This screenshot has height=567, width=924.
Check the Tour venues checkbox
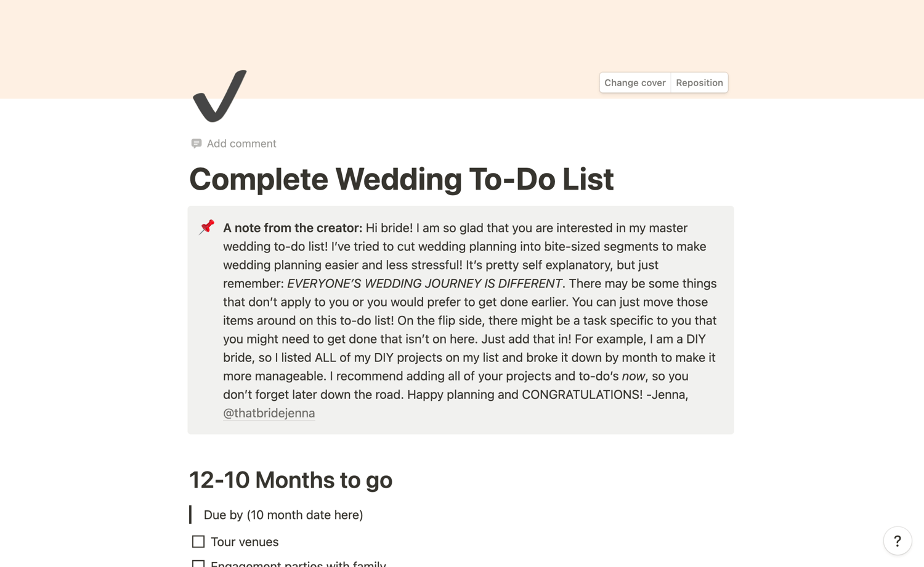[198, 542]
